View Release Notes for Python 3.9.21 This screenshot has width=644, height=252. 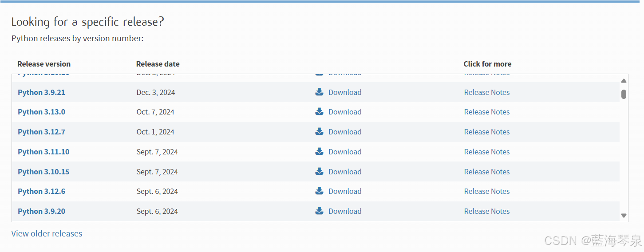pos(487,92)
